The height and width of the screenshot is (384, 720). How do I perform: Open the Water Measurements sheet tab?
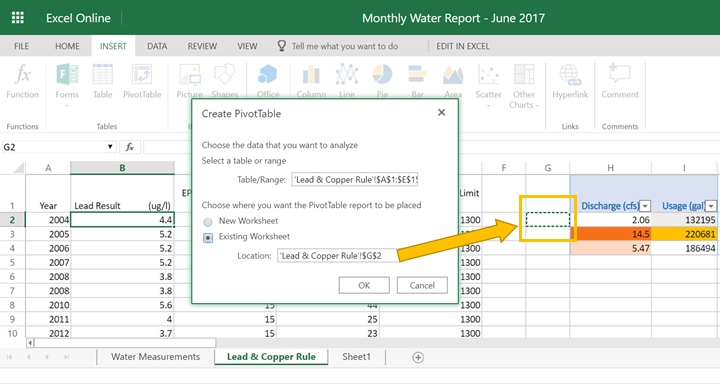[x=156, y=357]
